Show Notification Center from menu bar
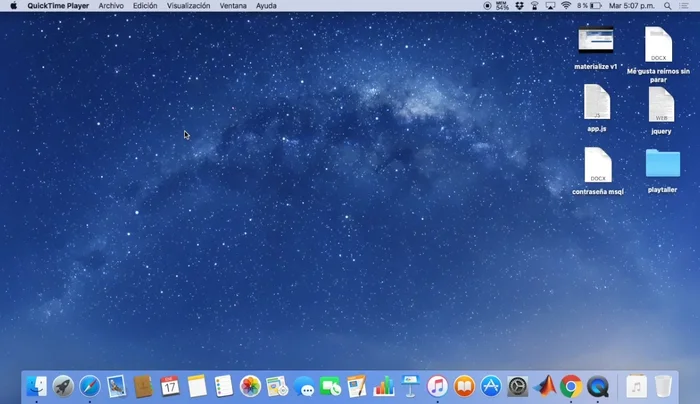Image resolution: width=700 pixels, height=404 pixels. point(686,6)
